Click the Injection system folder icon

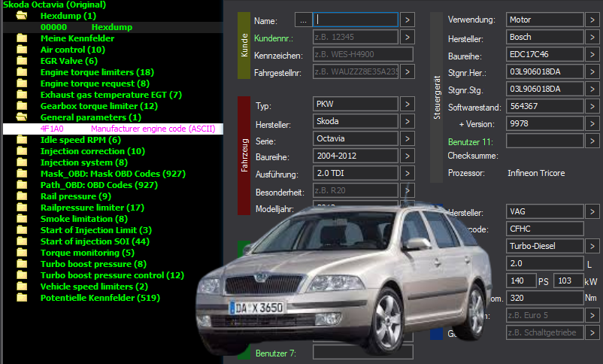point(22,162)
